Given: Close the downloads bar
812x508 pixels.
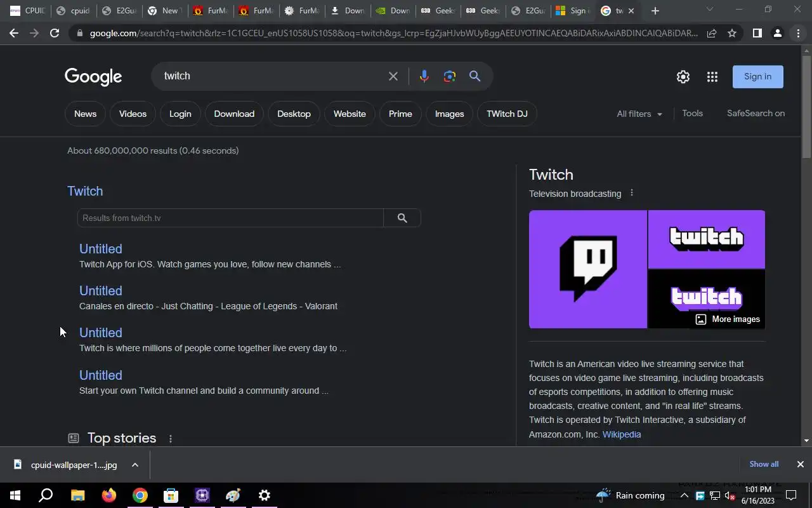Looking at the screenshot, I should tap(800, 464).
